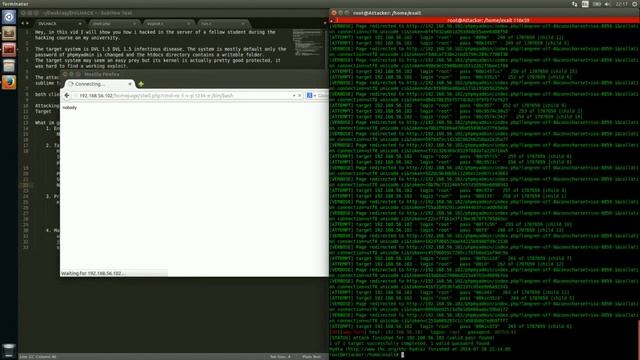Open Firefox URL history dropdown arrow
Screen dimensions: 640x360
pos(294,96)
